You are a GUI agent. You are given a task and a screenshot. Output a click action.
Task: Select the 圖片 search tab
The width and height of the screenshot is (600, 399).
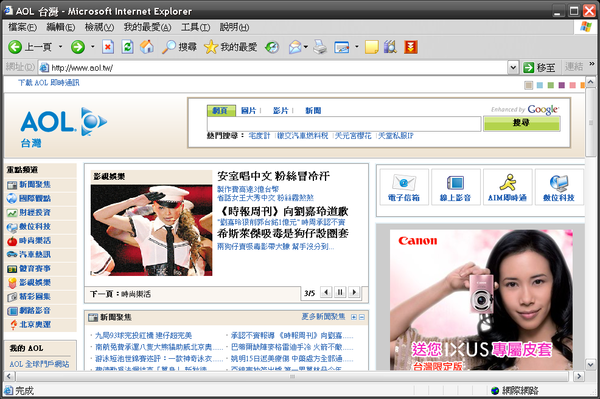[248, 111]
